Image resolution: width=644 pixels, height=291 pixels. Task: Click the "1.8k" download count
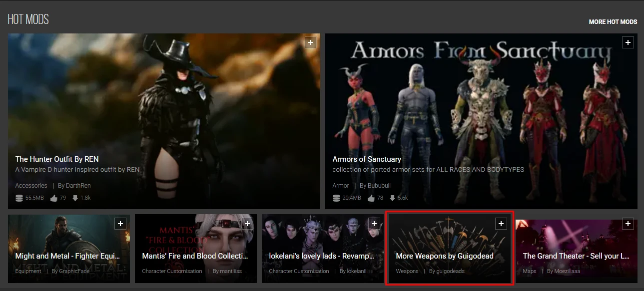click(85, 198)
